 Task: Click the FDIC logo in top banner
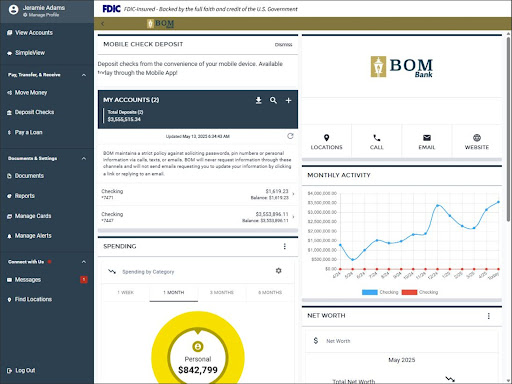pos(111,9)
